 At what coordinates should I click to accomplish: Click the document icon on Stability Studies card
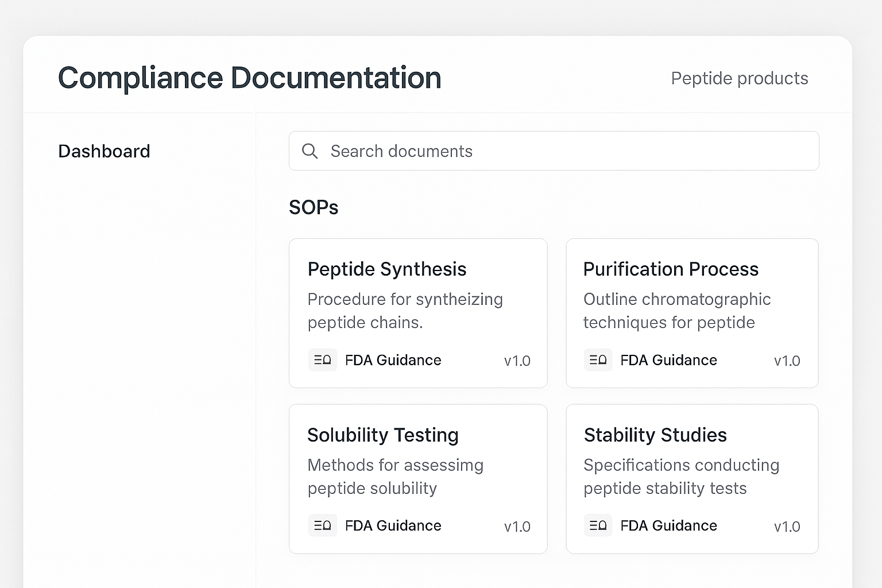(598, 525)
